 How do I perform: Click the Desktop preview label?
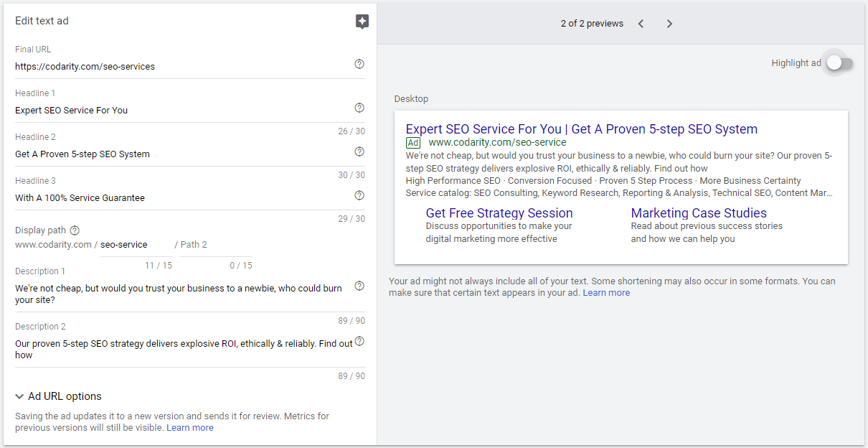(411, 99)
